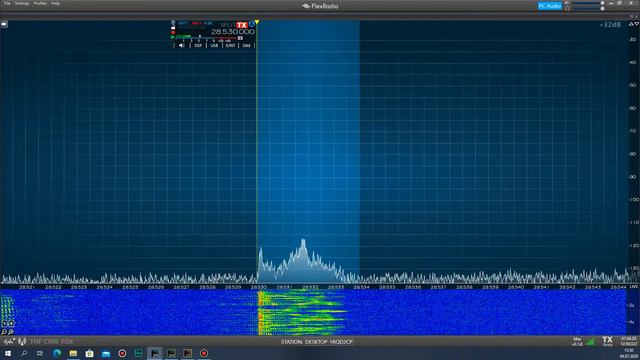Click the green play icon on slice flag

173,38
